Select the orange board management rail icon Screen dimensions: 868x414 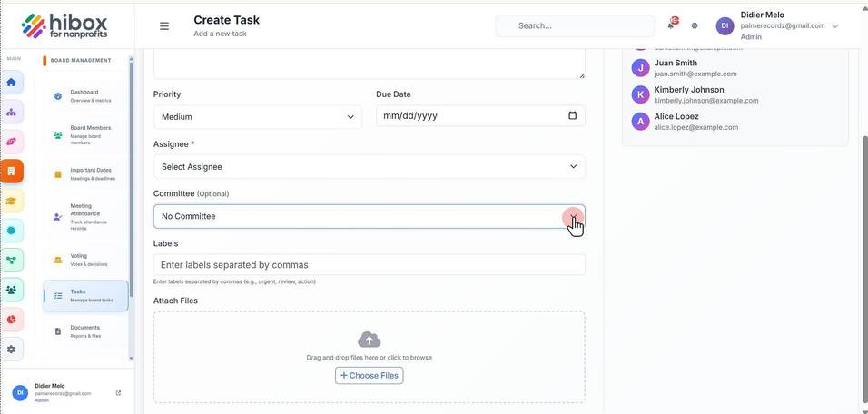[11, 171]
